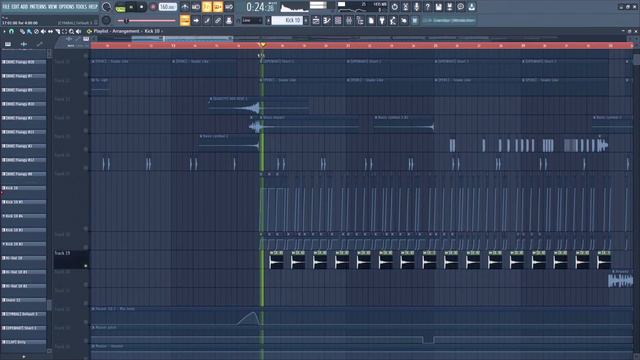Click the master volume knob
640x360 pixels.
click(x=106, y=7)
